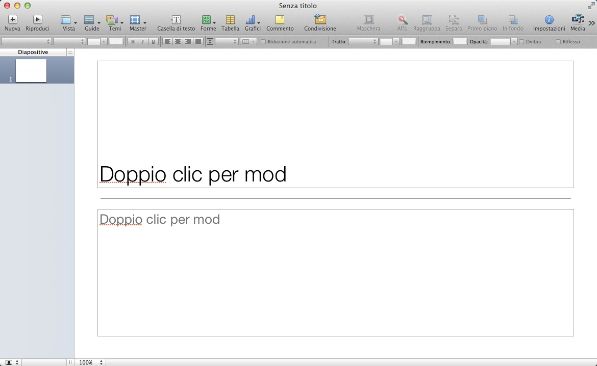Align text left

[x=168, y=42]
